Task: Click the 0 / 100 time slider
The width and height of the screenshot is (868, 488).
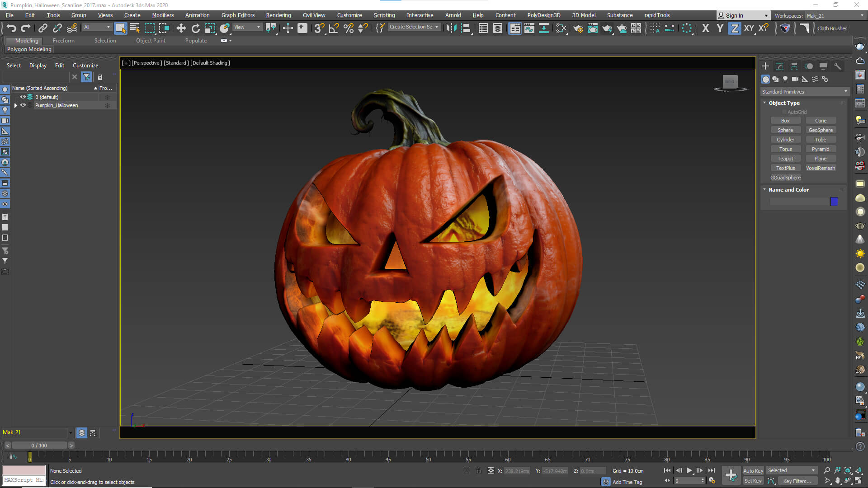Action: tap(39, 446)
